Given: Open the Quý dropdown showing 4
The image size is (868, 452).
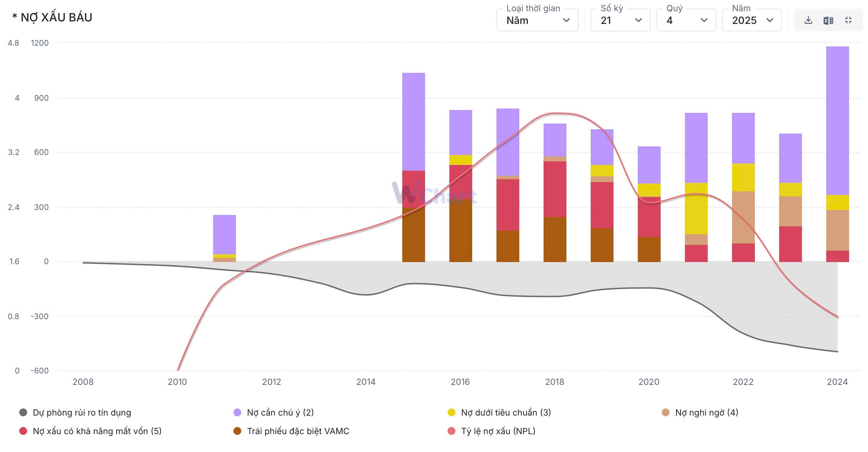Looking at the screenshot, I should (x=686, y=20).
